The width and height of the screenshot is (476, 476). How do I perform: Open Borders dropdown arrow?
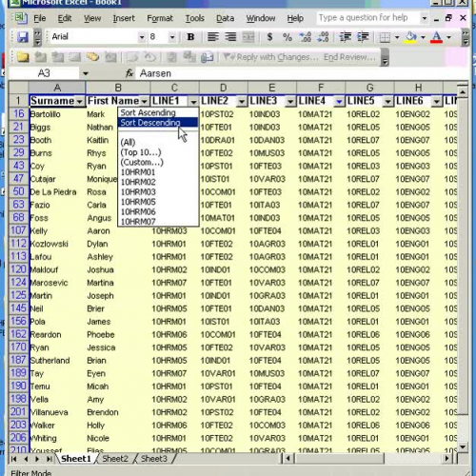(397, 37)
